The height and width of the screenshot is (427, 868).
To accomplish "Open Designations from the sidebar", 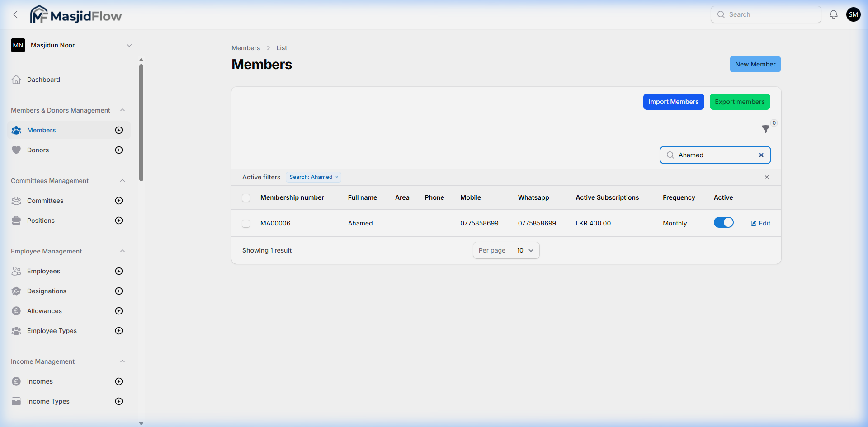I will pos(47,291).
